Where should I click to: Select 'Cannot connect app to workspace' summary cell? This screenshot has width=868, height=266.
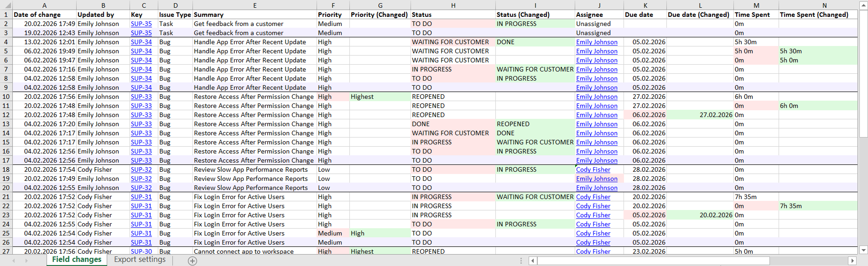255,251
